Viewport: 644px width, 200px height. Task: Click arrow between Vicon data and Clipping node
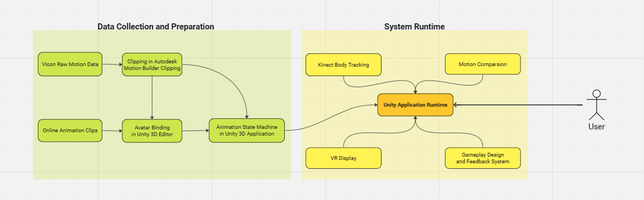(x=112, y=64)
